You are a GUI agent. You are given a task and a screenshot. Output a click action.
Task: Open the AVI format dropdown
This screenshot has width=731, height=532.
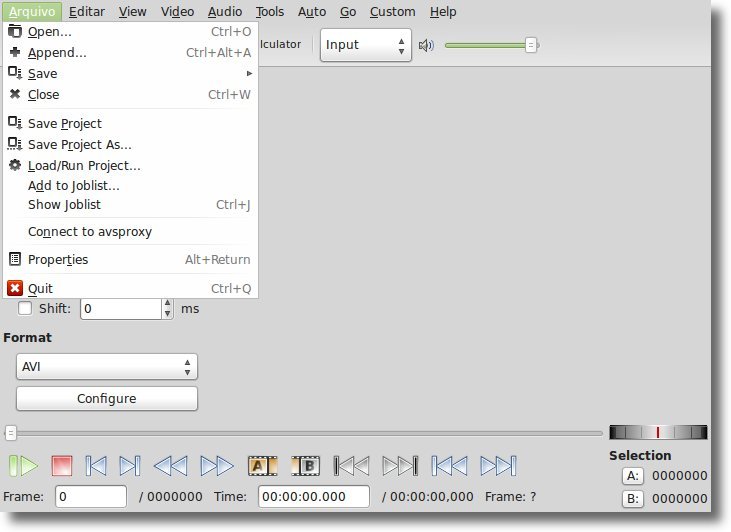point(107,366)
